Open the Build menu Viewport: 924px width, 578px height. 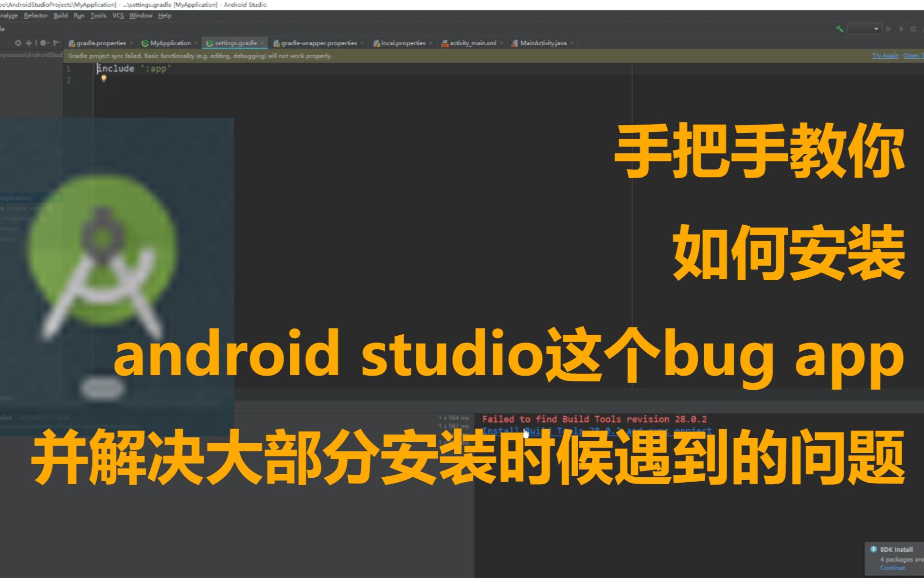tap(60, 15)
